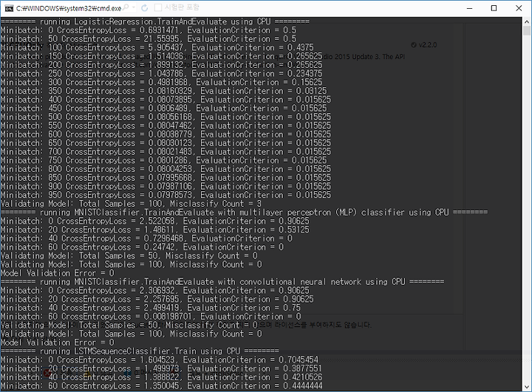This screenshot has width=532, height=392.
Task: Click the 'Misclassify Count = 3' text
Action: tap(216, 204)
